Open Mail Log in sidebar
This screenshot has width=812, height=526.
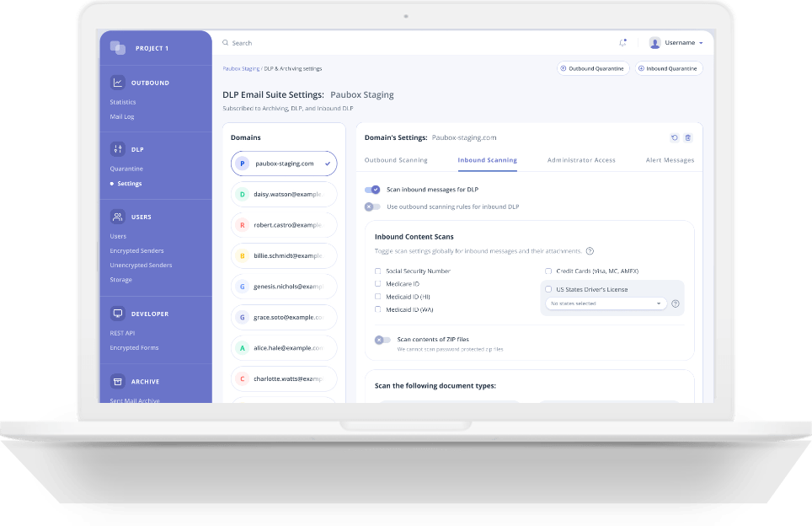tap(121, 116)
